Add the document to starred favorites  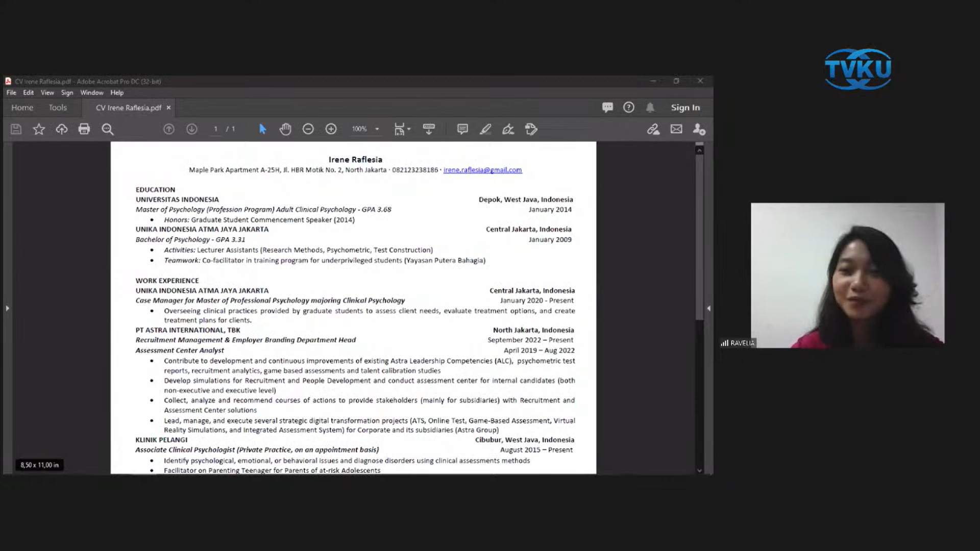39,129
